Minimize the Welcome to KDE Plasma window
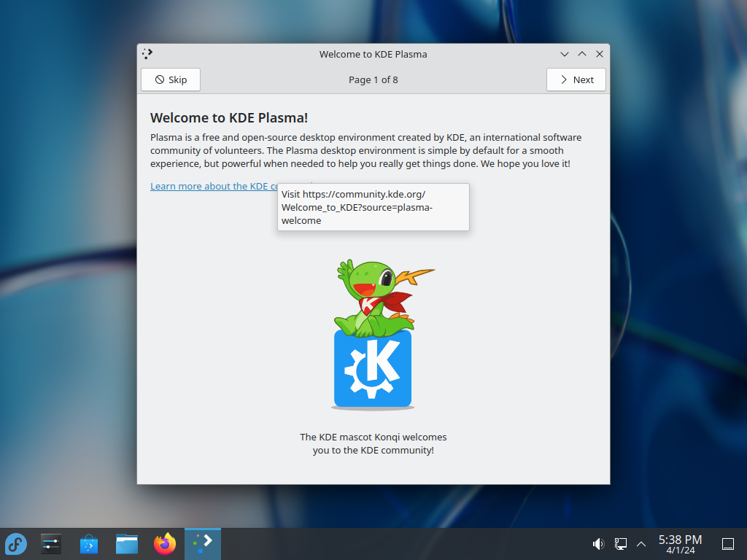Screen dimensions: 747x560 [565, 54]
